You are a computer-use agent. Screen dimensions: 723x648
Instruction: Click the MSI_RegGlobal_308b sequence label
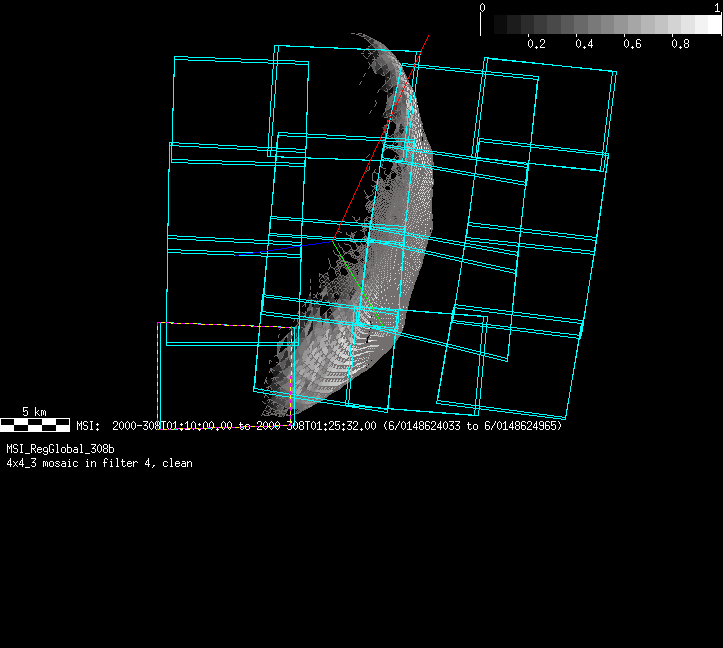[x=60, y=450]
